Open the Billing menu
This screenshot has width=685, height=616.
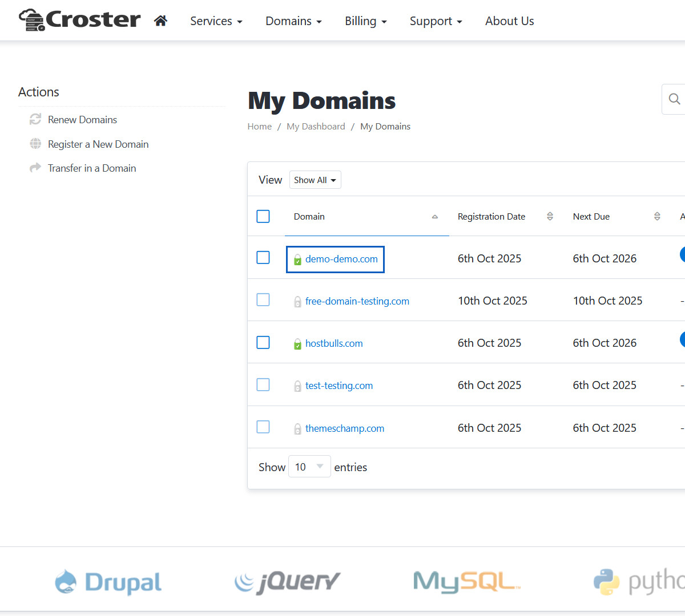click(365, 21)
